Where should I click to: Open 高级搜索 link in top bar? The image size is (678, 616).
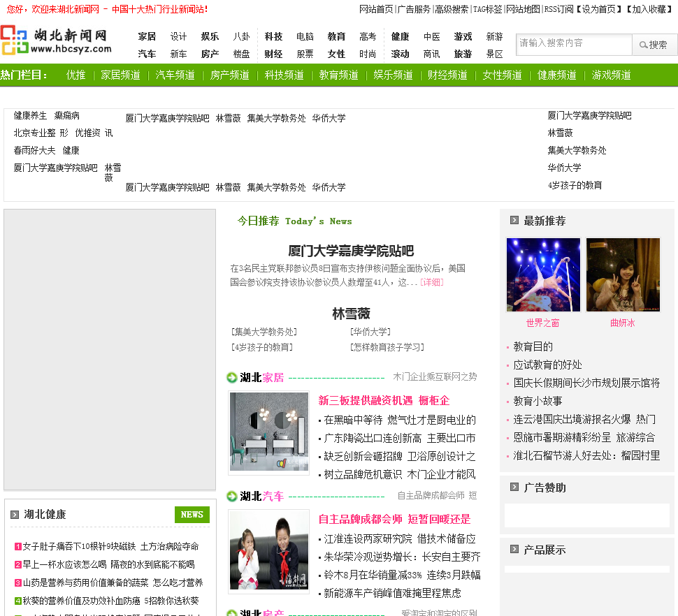point(452,9)
